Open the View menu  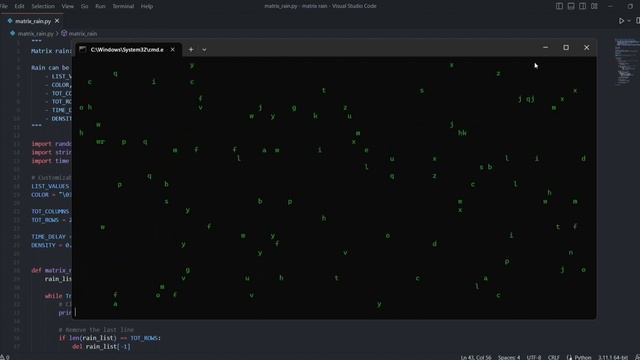[x=67, y=6]
